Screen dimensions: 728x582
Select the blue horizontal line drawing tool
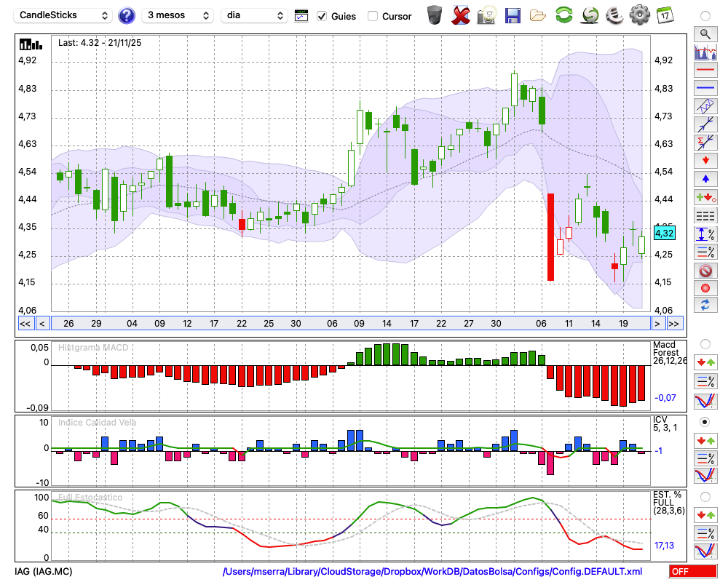click(705, 88)
